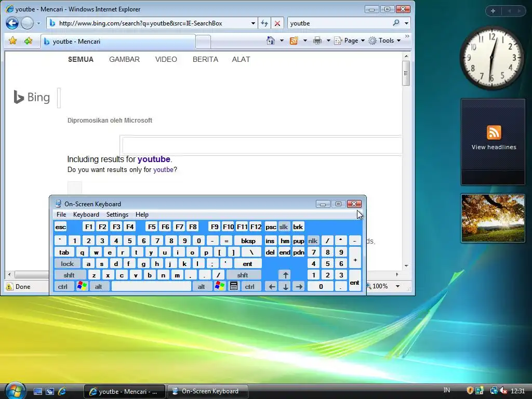
Task: Expand the Feeds dropdown arrow
Action: [305, 41]
